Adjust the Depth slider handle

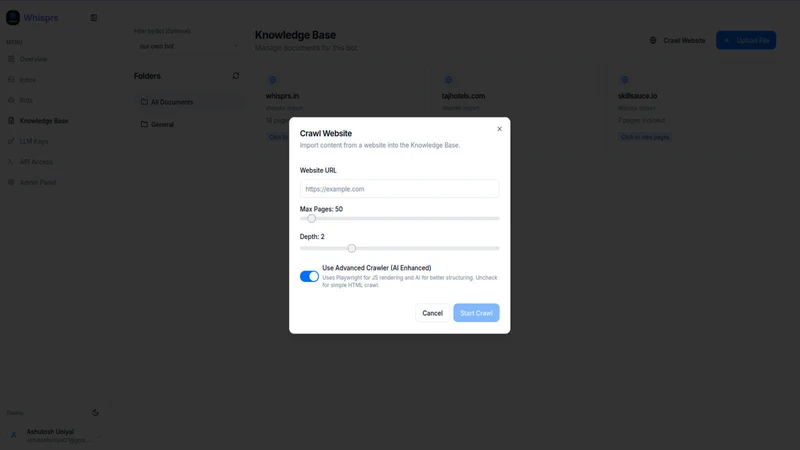(x=352, y=248)
